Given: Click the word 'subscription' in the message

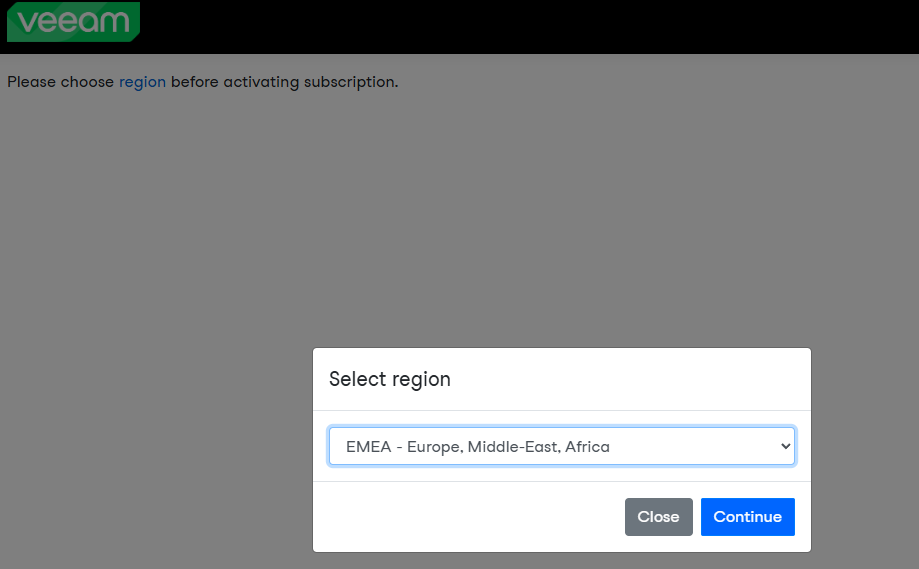Looking at the screenshot, I should (349, 82).
